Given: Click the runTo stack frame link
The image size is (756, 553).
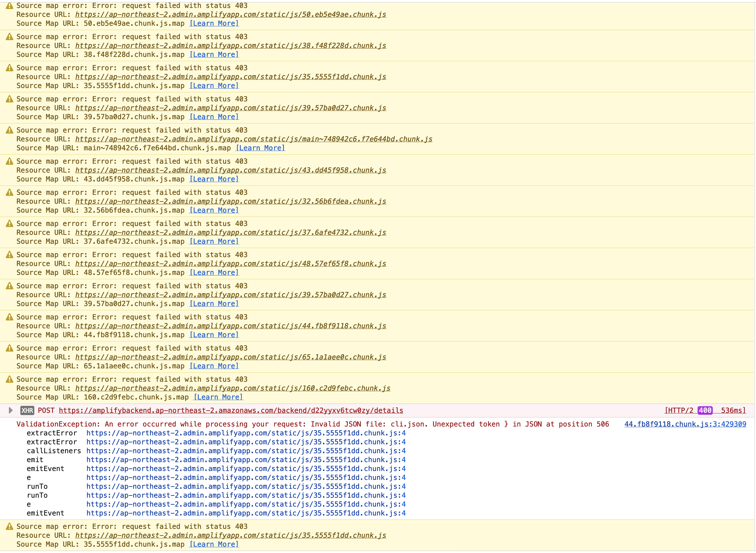Looking at the screenshot, I should 246,486.
